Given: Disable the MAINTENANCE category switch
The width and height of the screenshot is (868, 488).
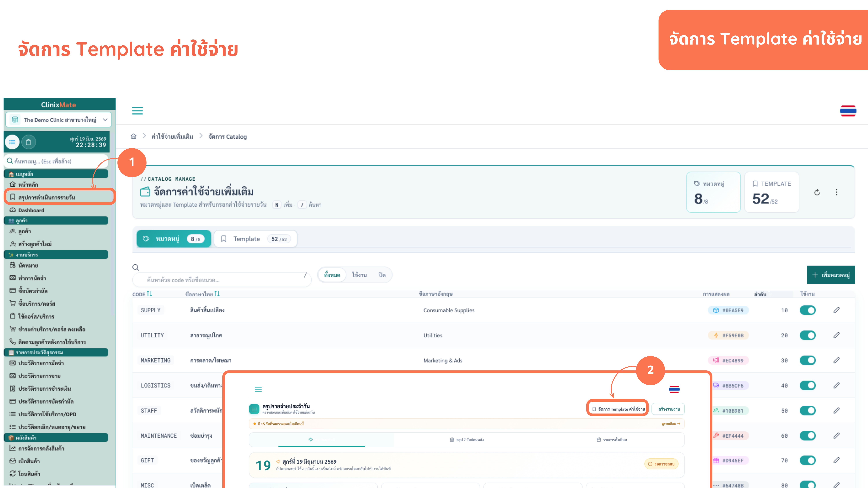Looking at the screenshot, I should 807,436.
